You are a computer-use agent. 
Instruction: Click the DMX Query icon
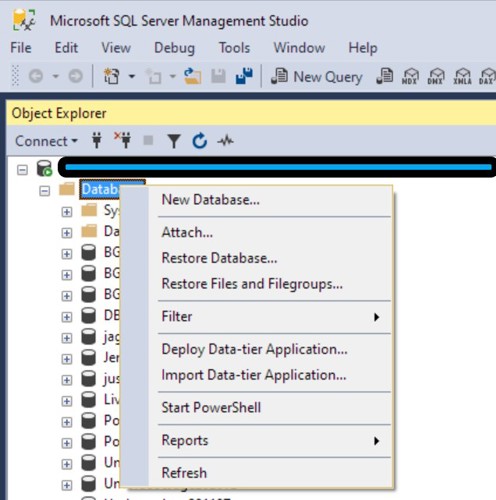point(436,76)
